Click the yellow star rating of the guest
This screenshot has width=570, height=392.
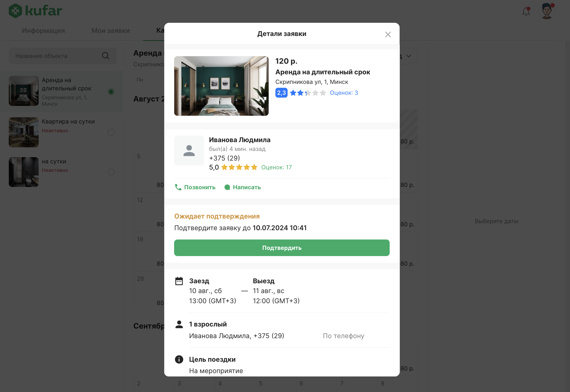click(239, 167)
